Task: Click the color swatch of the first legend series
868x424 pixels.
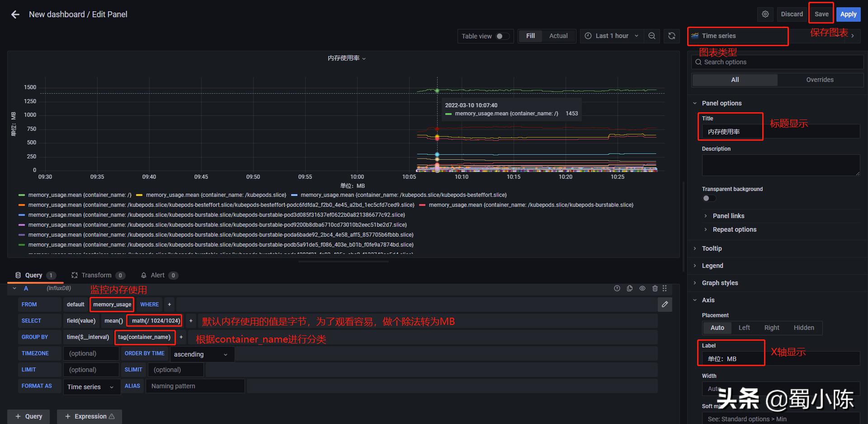Action: tap(21, 195)
